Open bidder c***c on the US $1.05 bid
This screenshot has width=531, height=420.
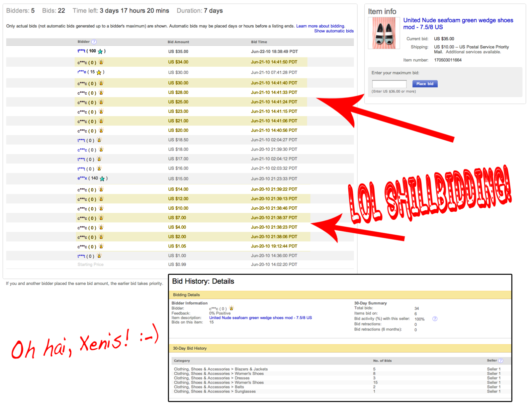pos(82,246)
